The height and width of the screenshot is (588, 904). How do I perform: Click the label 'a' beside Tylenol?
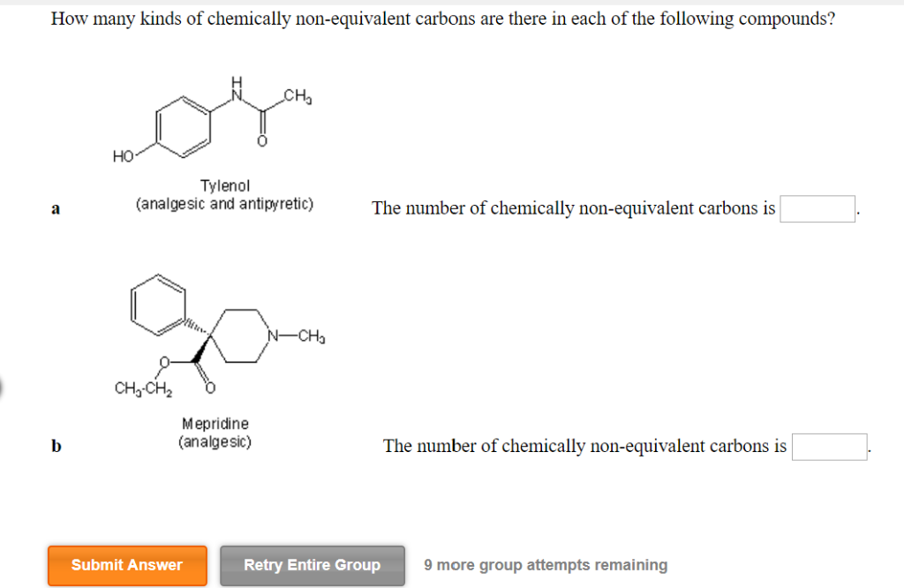pyautogui.click(x=55, y=208)
